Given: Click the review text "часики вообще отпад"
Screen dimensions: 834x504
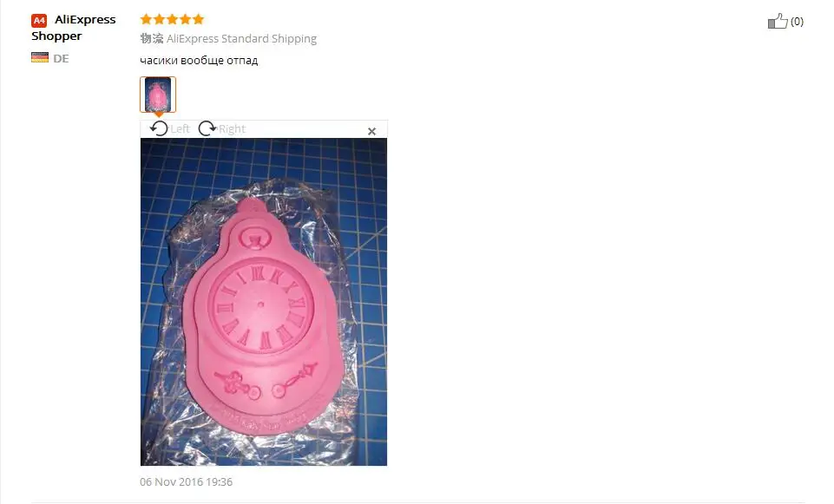Looking at the screenshot, I should point(199,61).
